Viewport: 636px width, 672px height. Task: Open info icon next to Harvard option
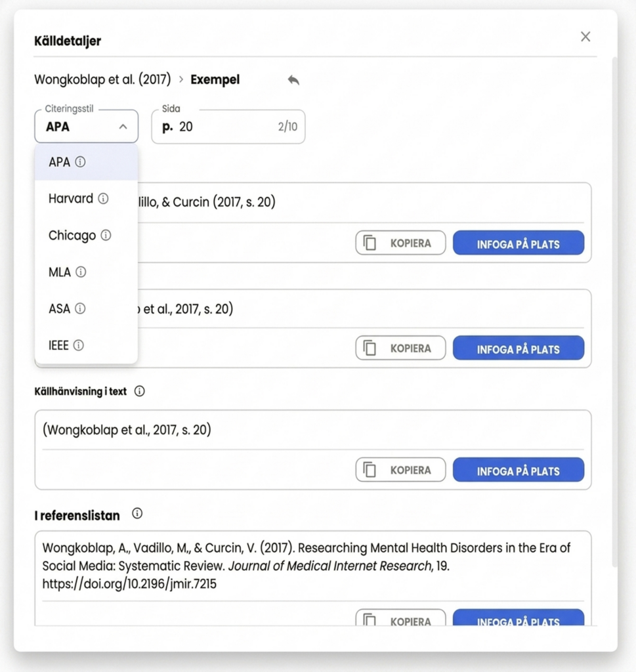[103, 198]
